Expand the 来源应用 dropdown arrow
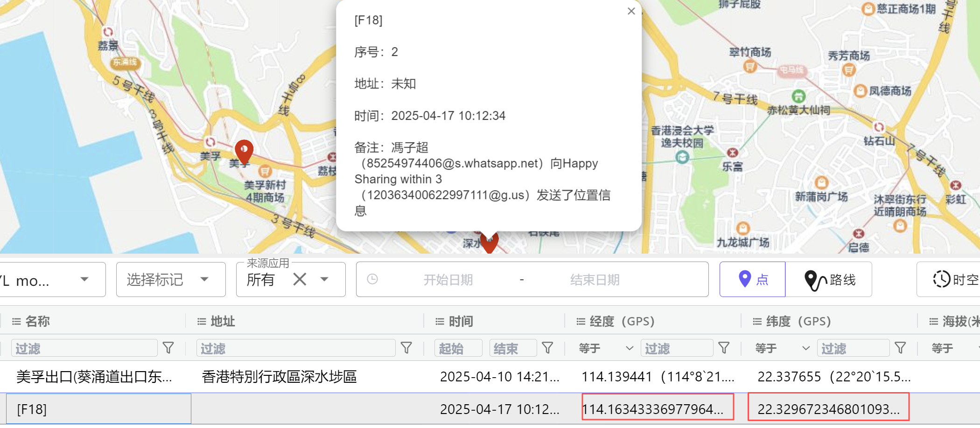The width and height of the screenshot is (980, 428). coord(324,280)
